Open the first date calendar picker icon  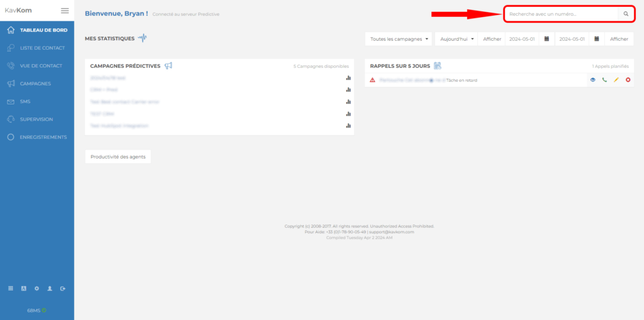coord(547,39)
